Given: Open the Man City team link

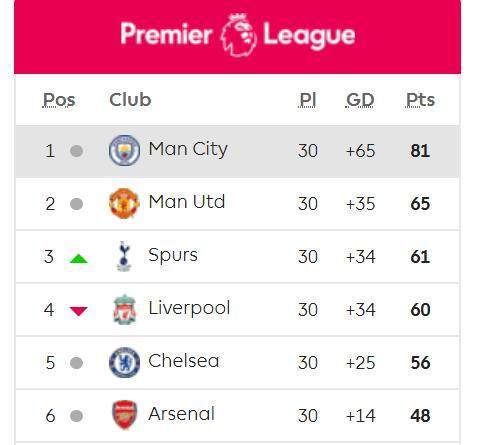Looking at the screenshot, I should [188, 149].
